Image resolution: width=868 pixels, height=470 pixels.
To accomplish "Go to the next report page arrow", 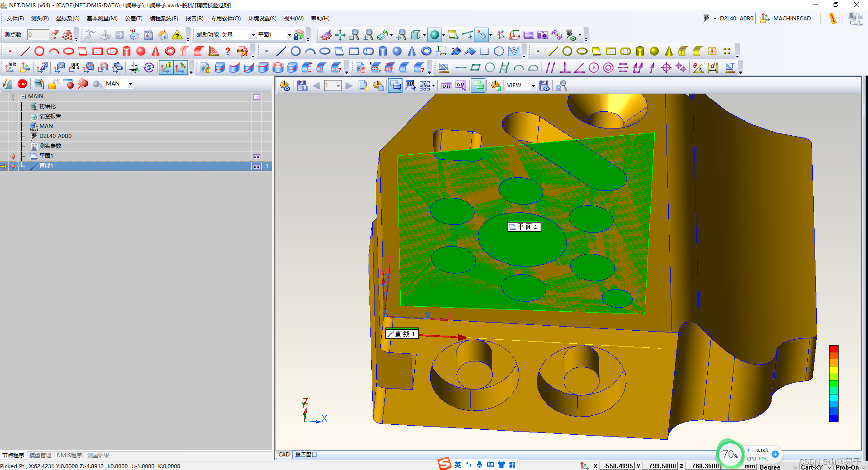I will click(349, 85).
